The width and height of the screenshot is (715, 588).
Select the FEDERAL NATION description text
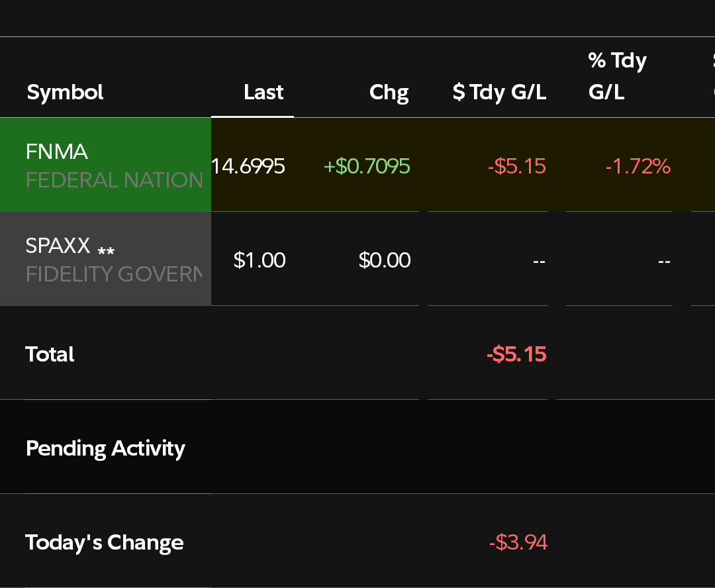(114, 180)
